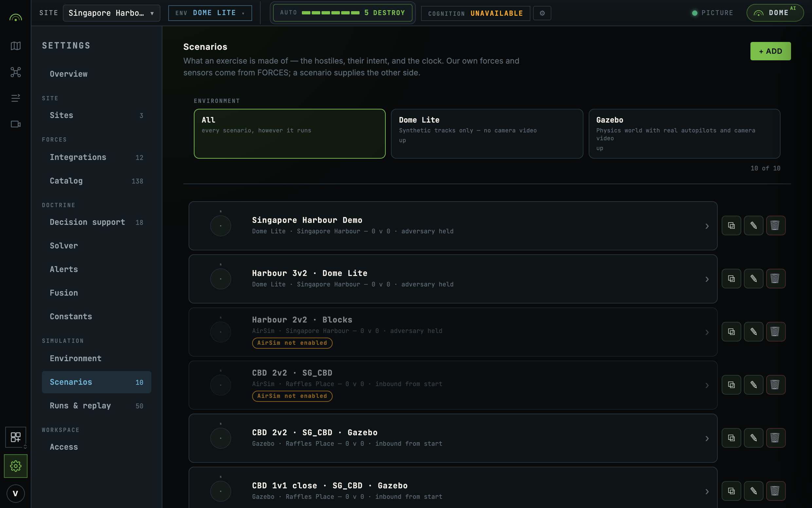812x508 pixels.
Task: Click AirSim not enabled badge on Harbour 2v2
Action: [292, 343]
